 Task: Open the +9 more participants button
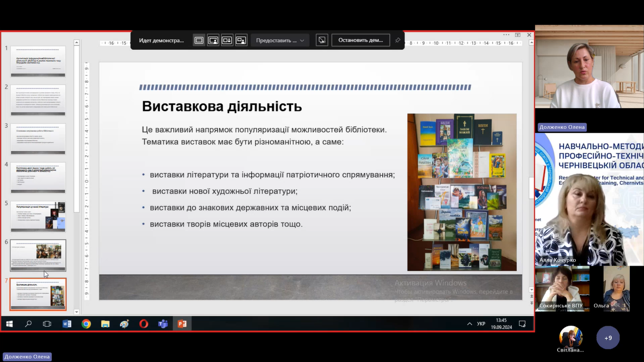click(608, 338)
